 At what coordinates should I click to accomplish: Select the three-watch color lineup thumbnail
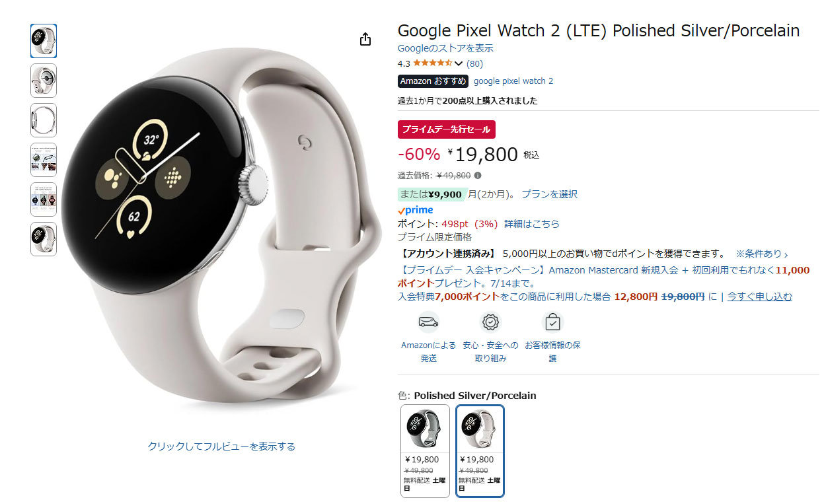click(x=44, y=199)
